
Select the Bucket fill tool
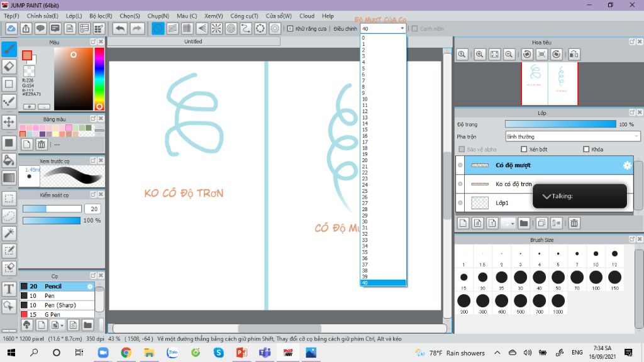click(9, 160)
